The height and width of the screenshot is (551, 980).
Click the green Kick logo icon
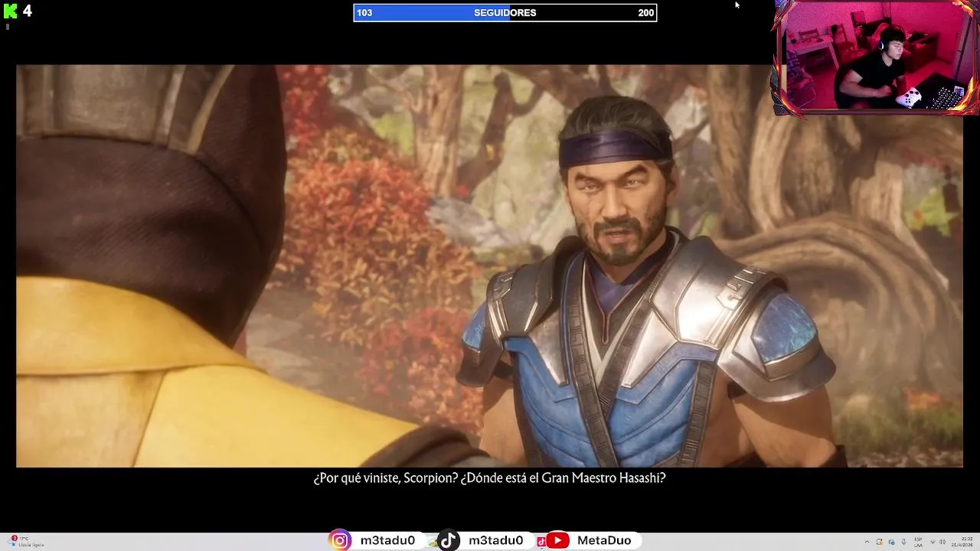point(10,11)
